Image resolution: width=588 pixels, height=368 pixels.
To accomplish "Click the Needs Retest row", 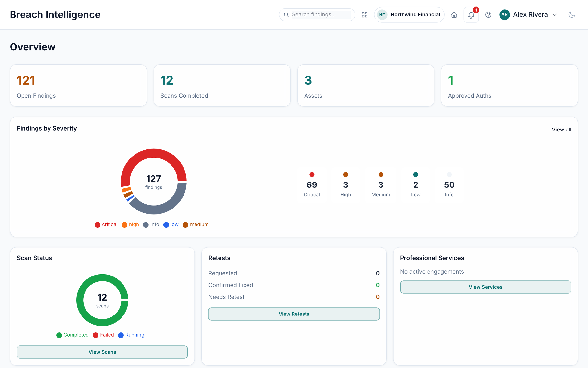I will [294, 297].
